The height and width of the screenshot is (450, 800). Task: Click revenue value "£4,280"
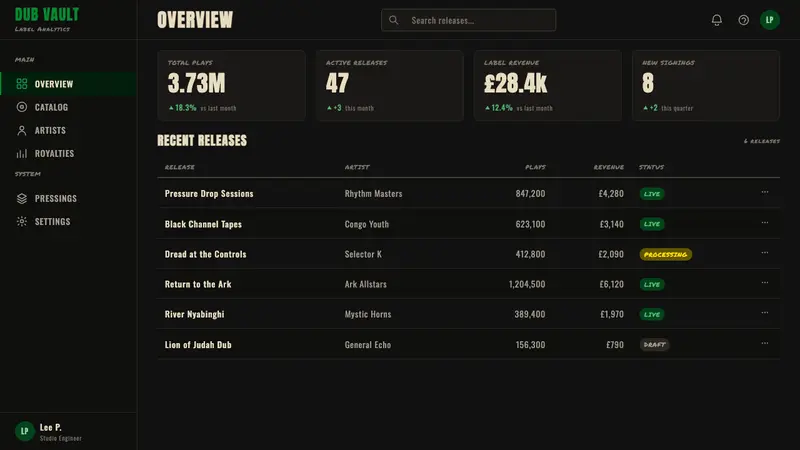point(611,193)
